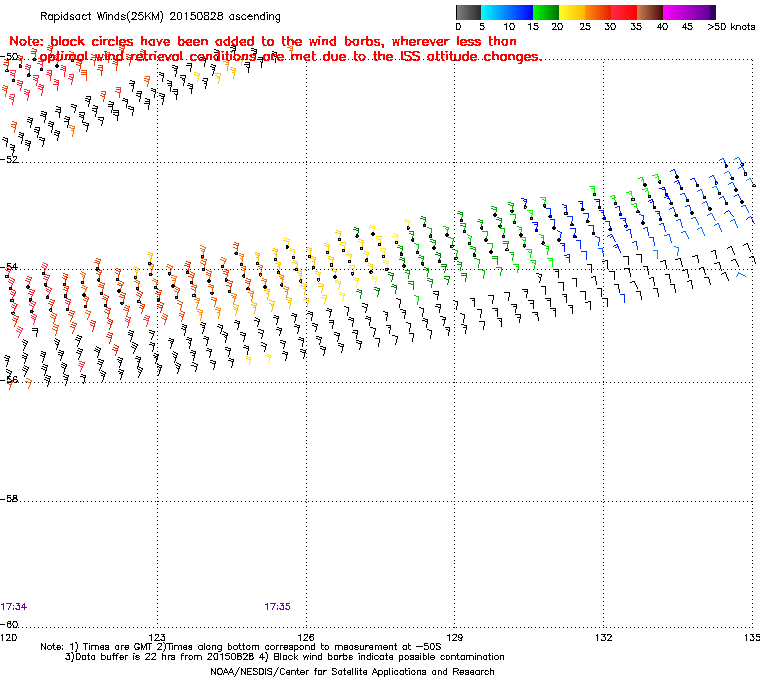
Task: Click the '-60' latitude axis label
Action: [9, 624]
